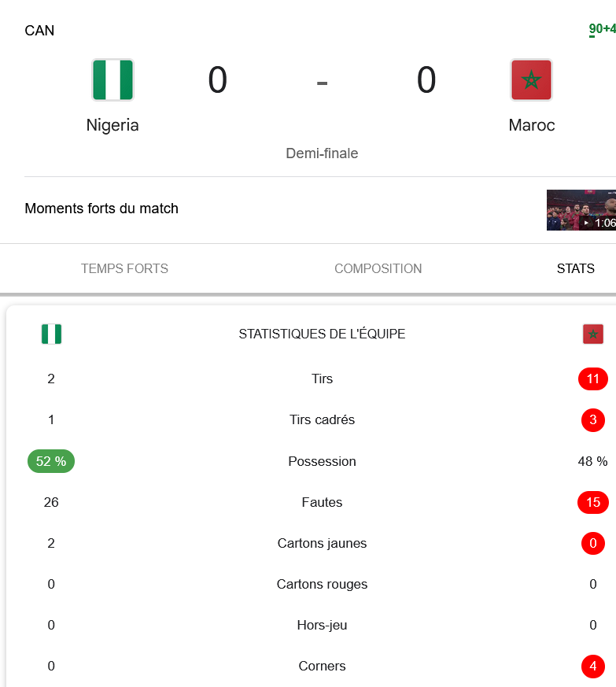Switch to the TEMPS FORTS tab
The height and width of the screenshot is (687, 616).
pos(124,268)
